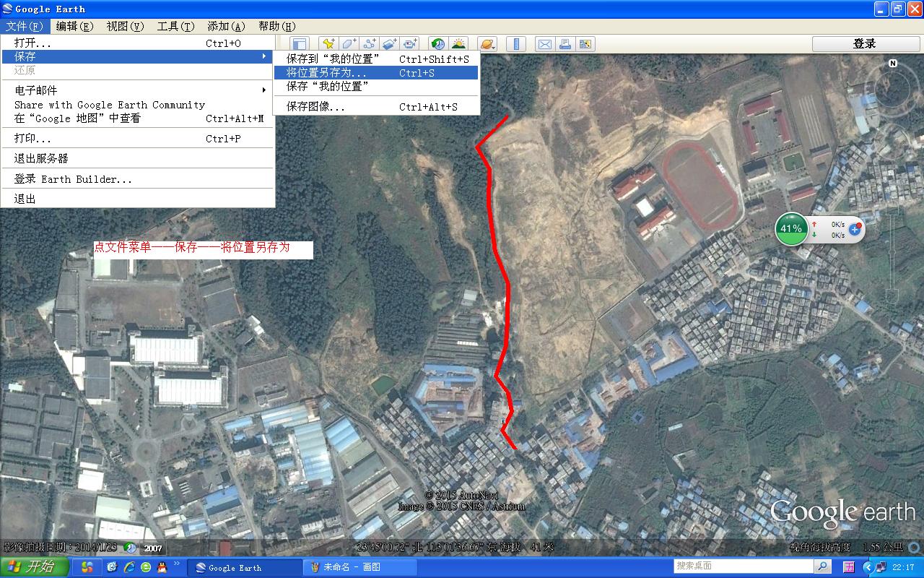Open the planet switcher dropdown
The height and width of the screenshot is (578, 924).
pyautogui.click(x=487, y=44)
